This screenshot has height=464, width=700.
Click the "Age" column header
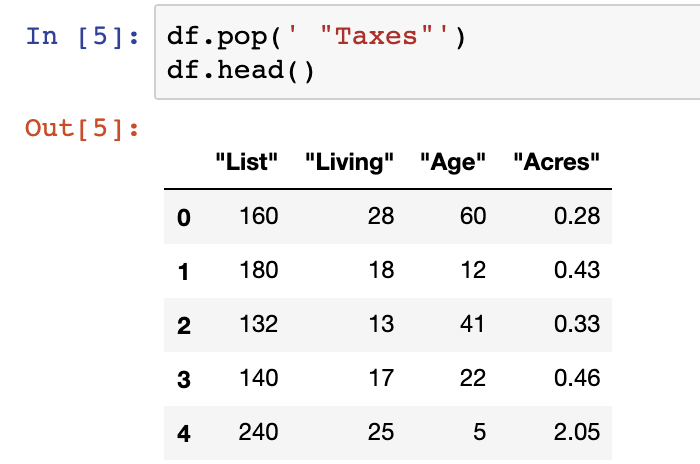(453, 162)
